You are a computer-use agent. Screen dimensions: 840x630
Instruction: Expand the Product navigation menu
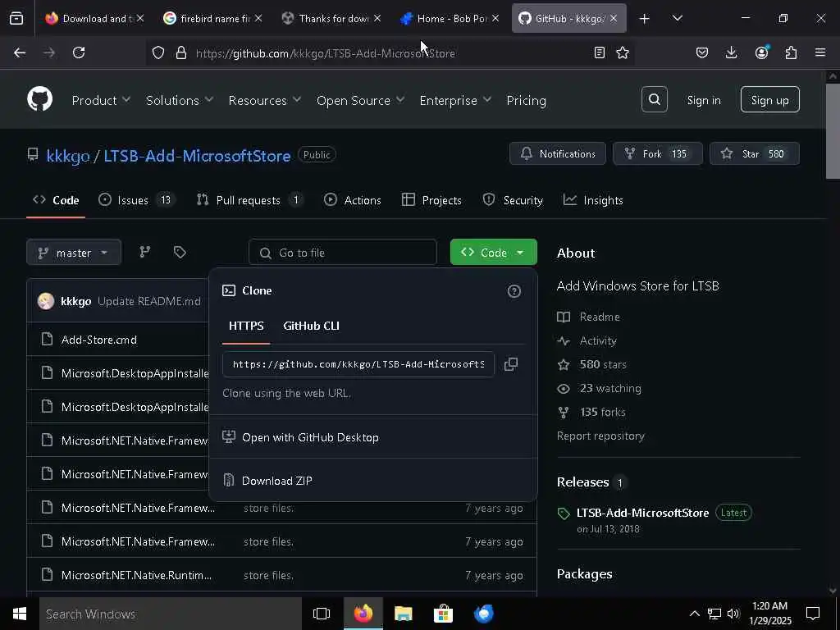(x=101, y=100)
